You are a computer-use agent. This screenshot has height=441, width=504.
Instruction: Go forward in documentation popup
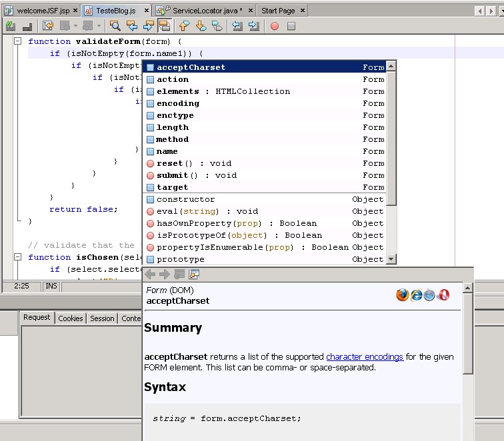tap(165, 274)
